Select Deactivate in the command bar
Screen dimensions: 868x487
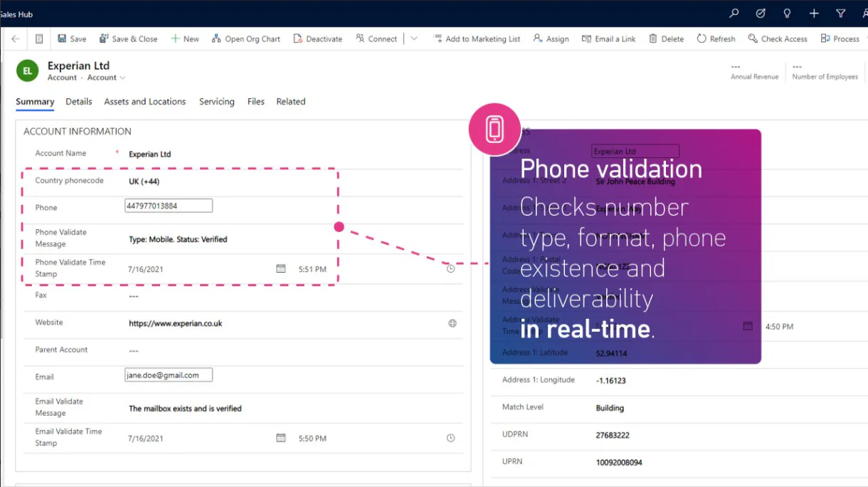[317, 38]
